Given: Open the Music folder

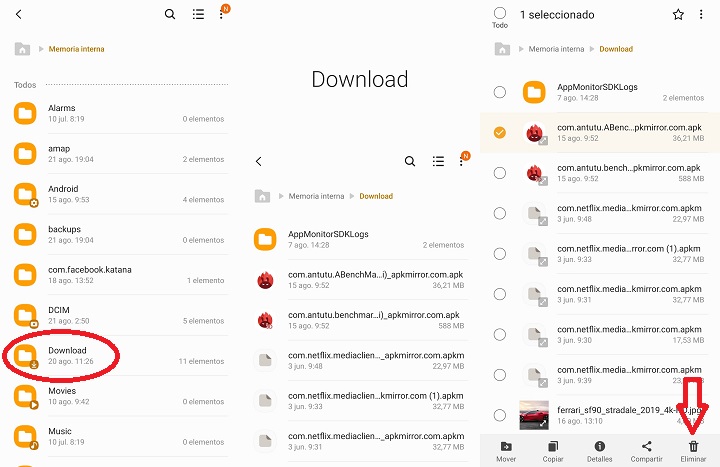Looking at the screenshot, I should 119,437.
